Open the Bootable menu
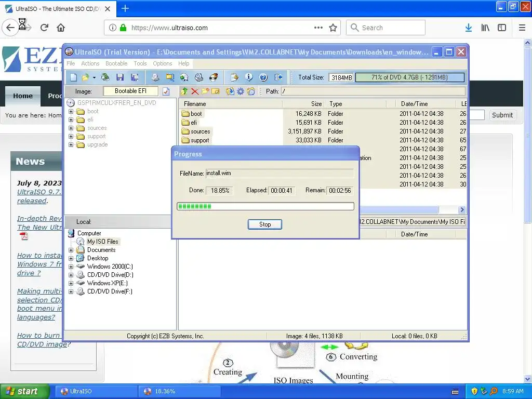 [116, 63]
